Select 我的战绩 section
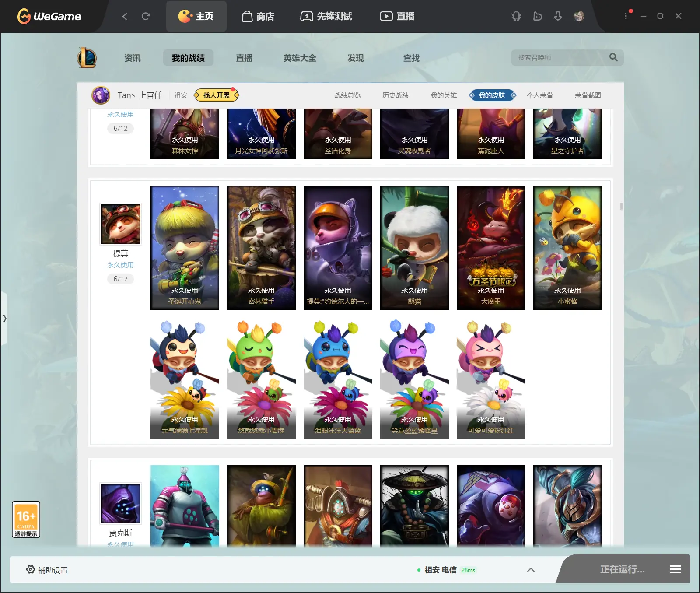This screenshot has height=593, width=700. click(188, 58)
